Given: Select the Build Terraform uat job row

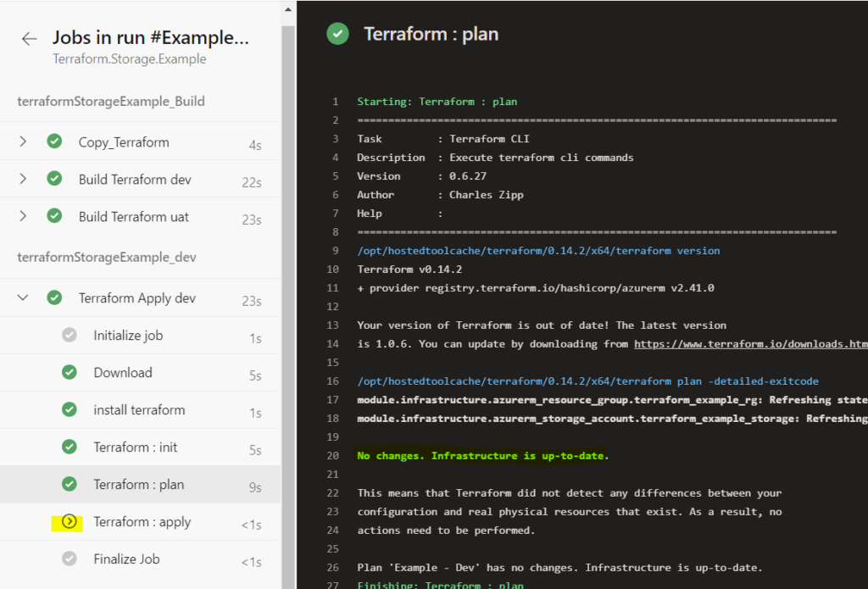Looking at the screenshot, I should [140, 215].
